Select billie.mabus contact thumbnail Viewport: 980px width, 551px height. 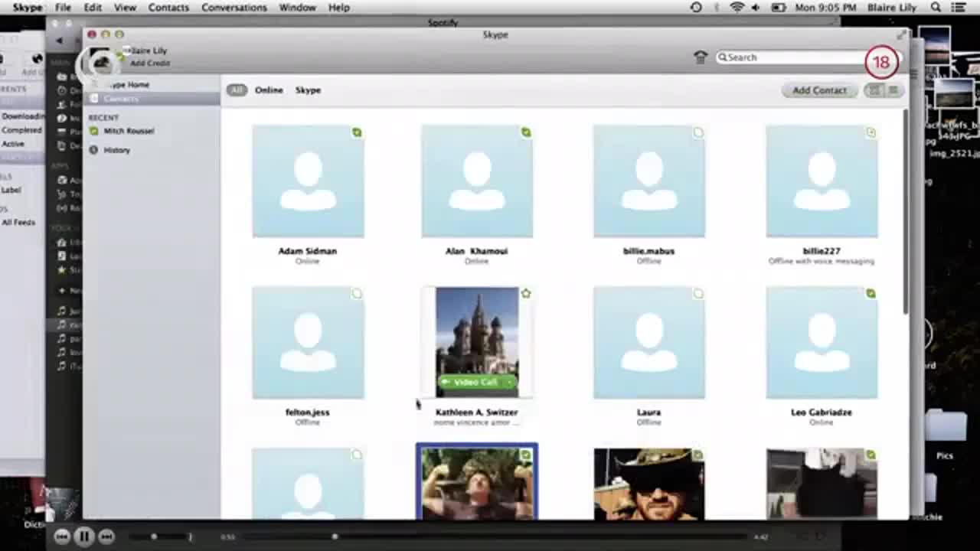click(649, 181)
